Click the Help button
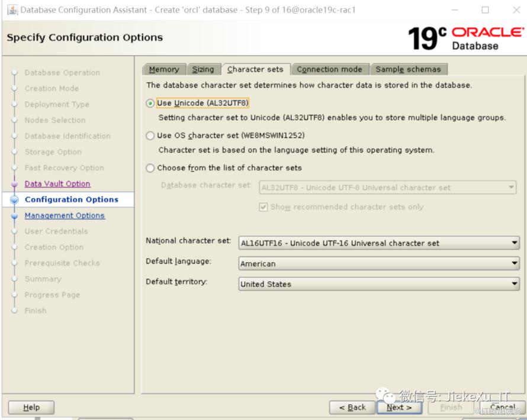 coord(31,407)
